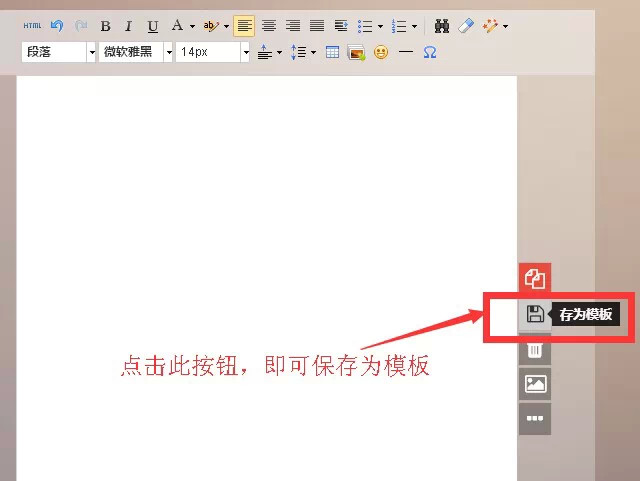The height and width of the screenshot is (481, 640).
Task: Insert an emoticon smiley
Action: click(381, 52)
